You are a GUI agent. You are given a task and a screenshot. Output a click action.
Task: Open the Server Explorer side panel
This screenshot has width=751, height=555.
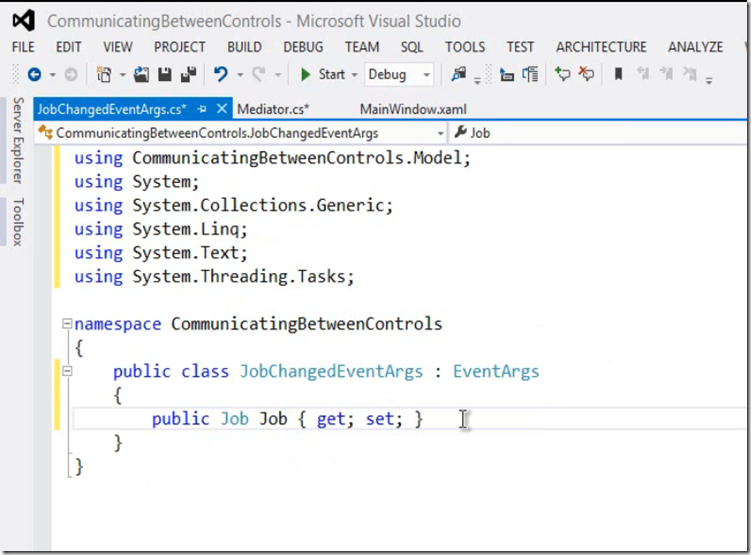tap(18, 140)
